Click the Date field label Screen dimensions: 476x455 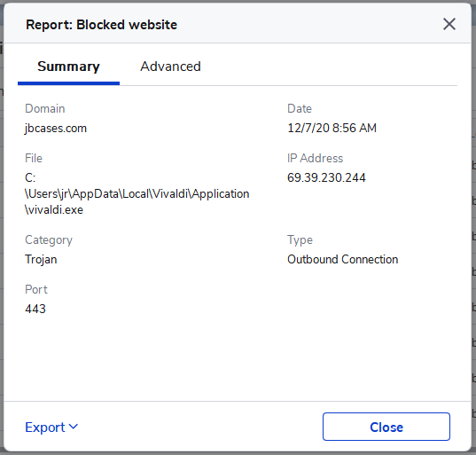coord(300,109)
